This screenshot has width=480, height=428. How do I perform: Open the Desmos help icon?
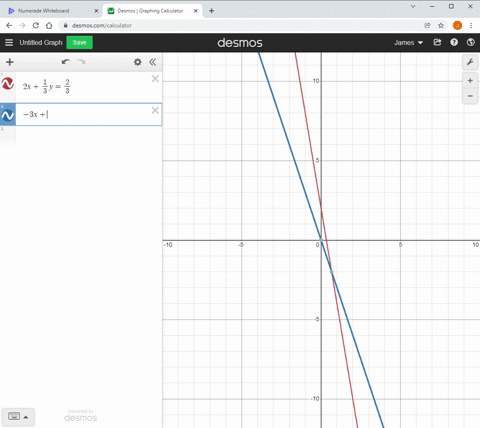(x=454, y=42)
